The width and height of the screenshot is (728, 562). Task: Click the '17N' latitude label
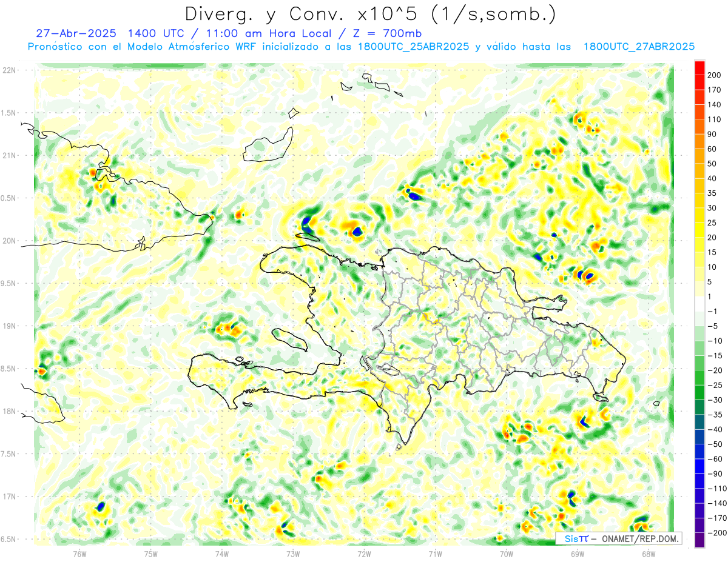[9, 497]
